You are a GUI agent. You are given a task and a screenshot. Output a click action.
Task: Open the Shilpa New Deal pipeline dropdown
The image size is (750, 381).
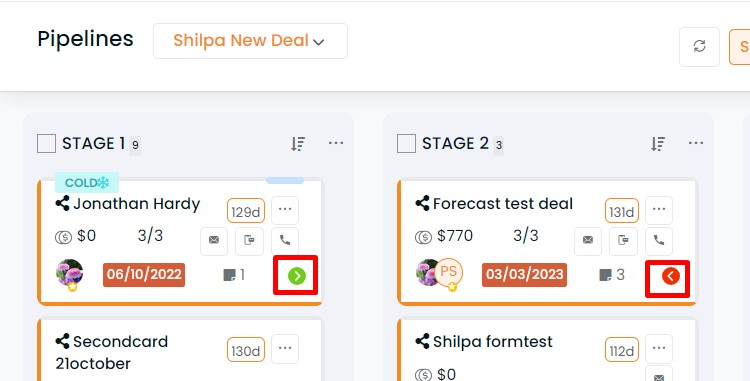[x=250, y=41]
